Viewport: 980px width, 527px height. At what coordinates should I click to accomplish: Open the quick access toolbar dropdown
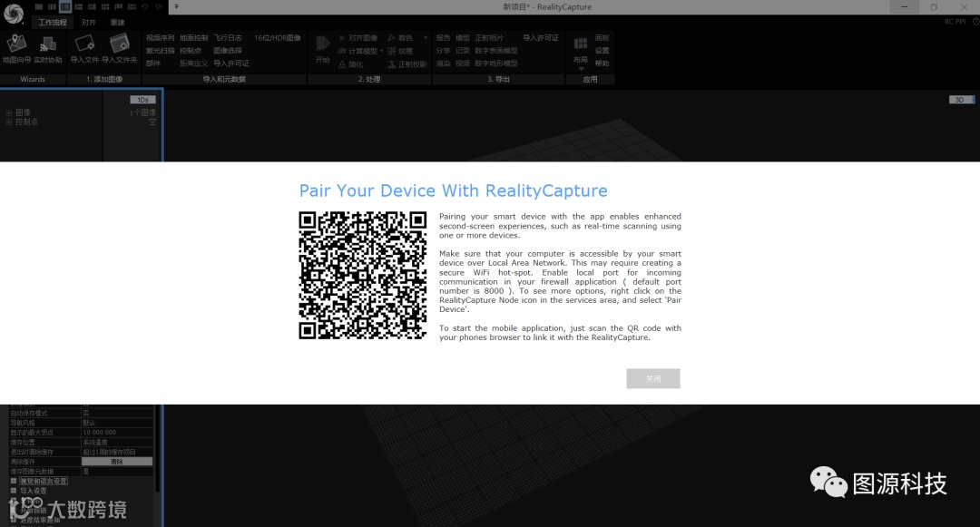click(176, 7)
